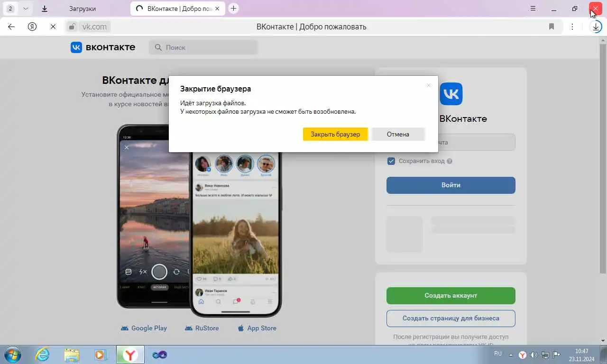Show active downloads circular icon

(x=596, y=27)
